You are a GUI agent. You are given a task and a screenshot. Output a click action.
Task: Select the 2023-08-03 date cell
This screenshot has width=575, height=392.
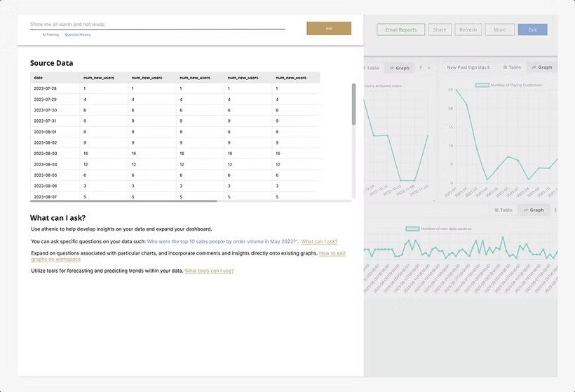click(x=55, y=154)
